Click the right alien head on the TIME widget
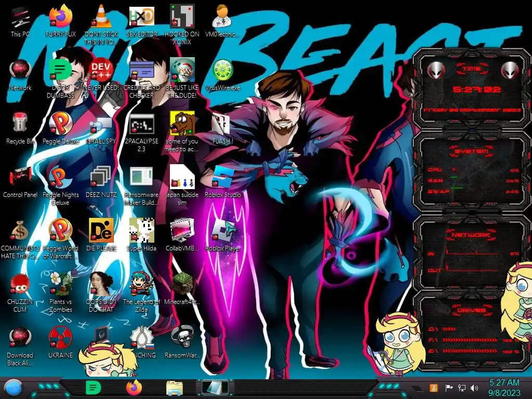The image size is (532, 399). (x=510, y=70)
